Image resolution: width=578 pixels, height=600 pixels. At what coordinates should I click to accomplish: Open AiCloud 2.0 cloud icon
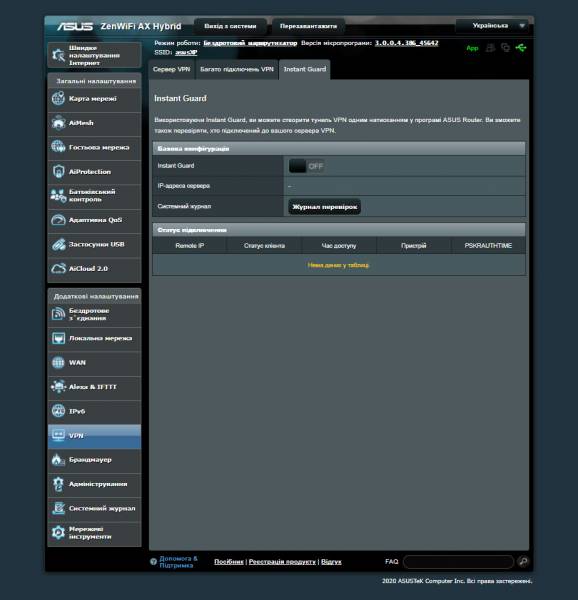(x=59, y=269)
